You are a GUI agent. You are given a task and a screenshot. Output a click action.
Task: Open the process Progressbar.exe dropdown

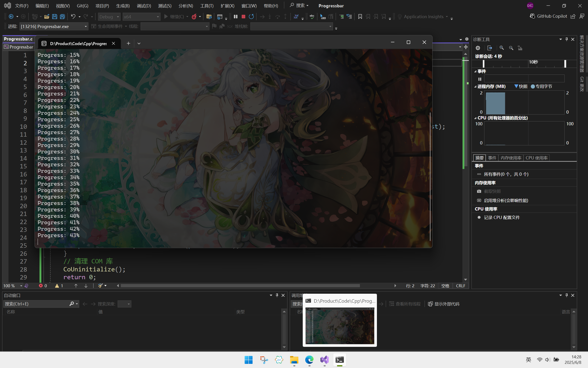click(54, 26)
